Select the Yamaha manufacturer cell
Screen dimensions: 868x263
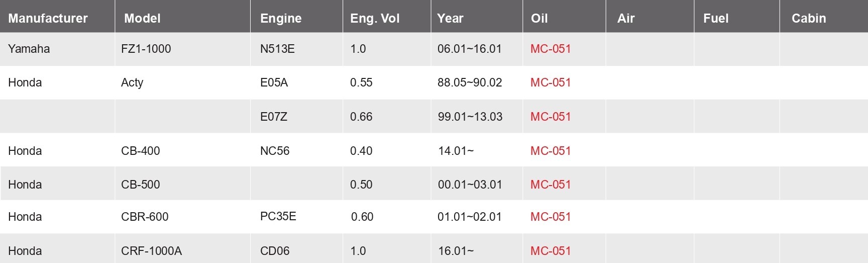(29, 49)
